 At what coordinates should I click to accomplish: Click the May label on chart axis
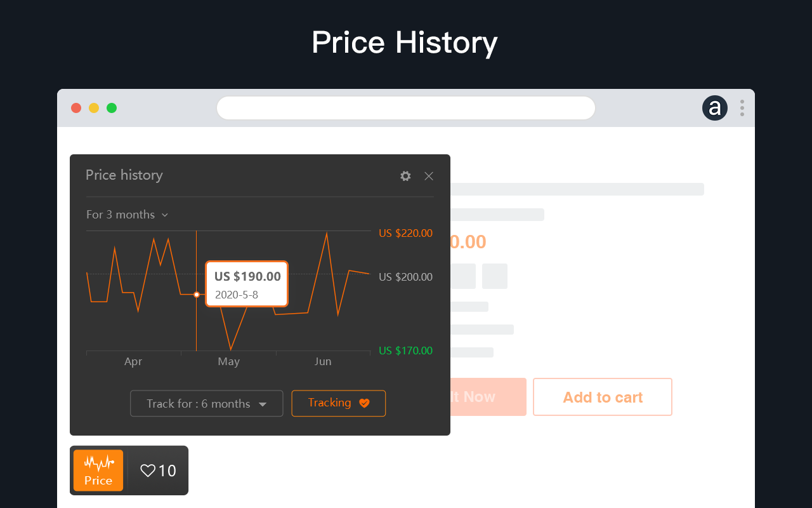pyautogui.click(x=228, y=361)
